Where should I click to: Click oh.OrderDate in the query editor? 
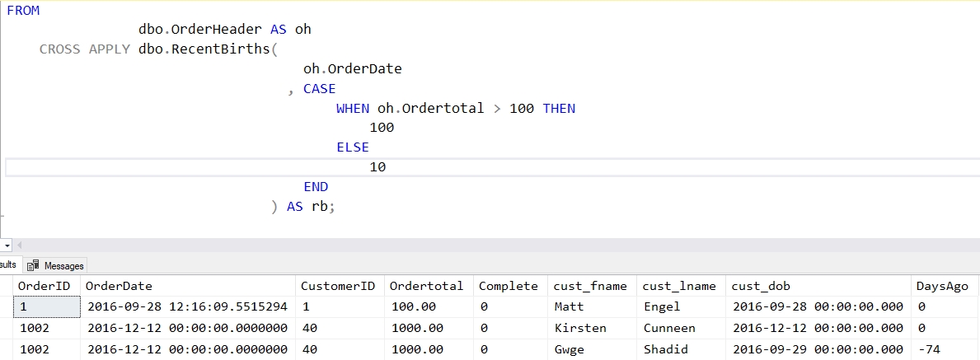coord(353,68)
